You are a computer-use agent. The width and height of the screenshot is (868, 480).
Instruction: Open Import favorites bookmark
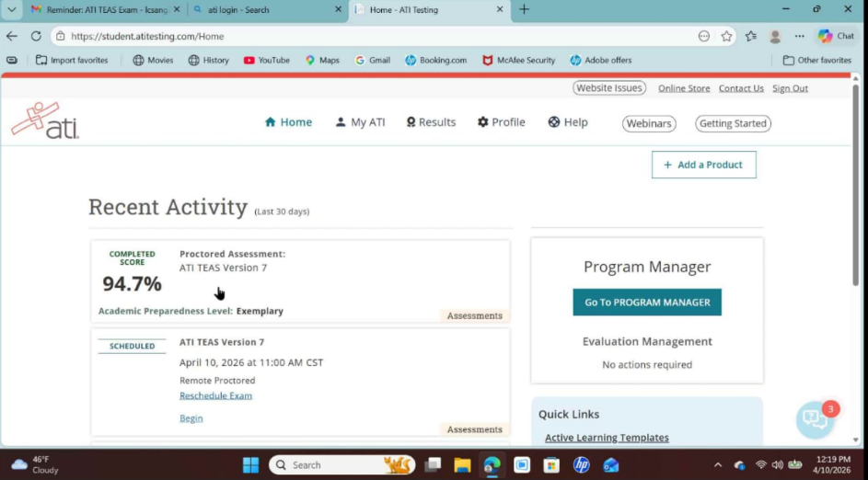click(72, 61)
